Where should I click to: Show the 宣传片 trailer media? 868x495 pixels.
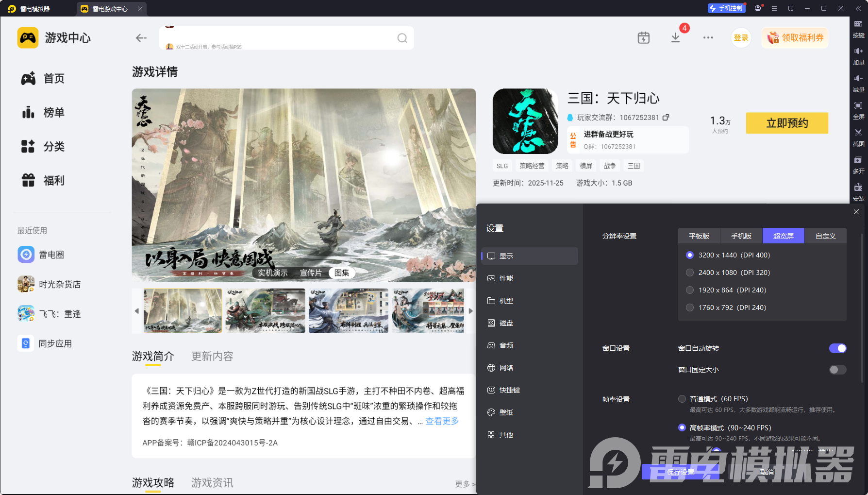(x=311, y=273)
